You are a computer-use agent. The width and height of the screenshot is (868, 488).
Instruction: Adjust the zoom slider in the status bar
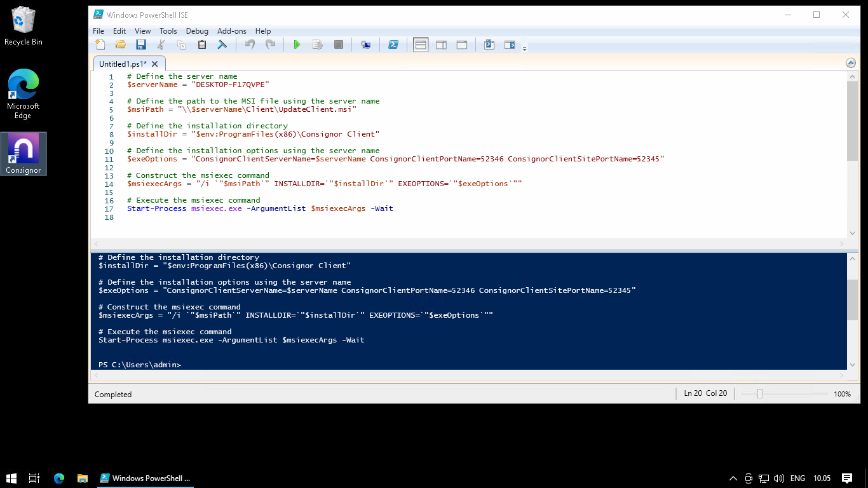pyautogui.click(x=759, y=394)
